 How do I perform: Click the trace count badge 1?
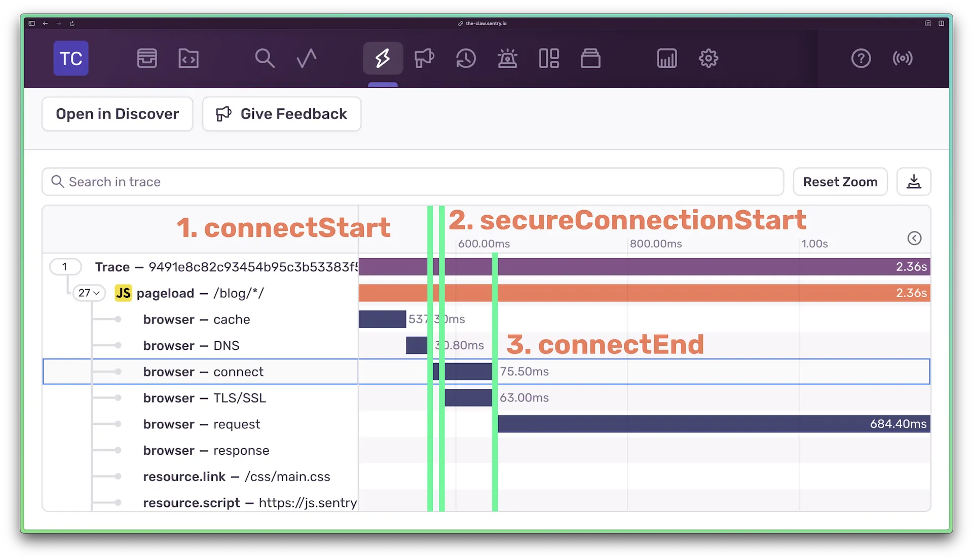coord(65,267)
